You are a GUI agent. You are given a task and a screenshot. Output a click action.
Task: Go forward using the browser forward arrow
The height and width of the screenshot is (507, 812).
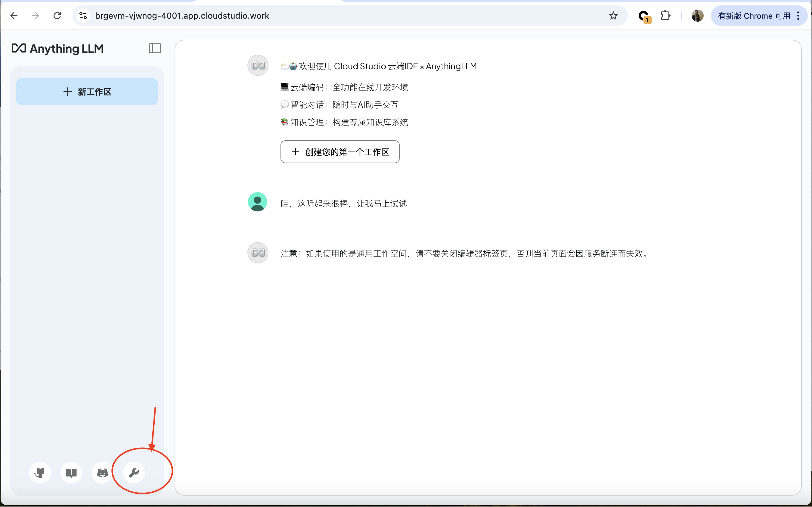click(36, 16)
